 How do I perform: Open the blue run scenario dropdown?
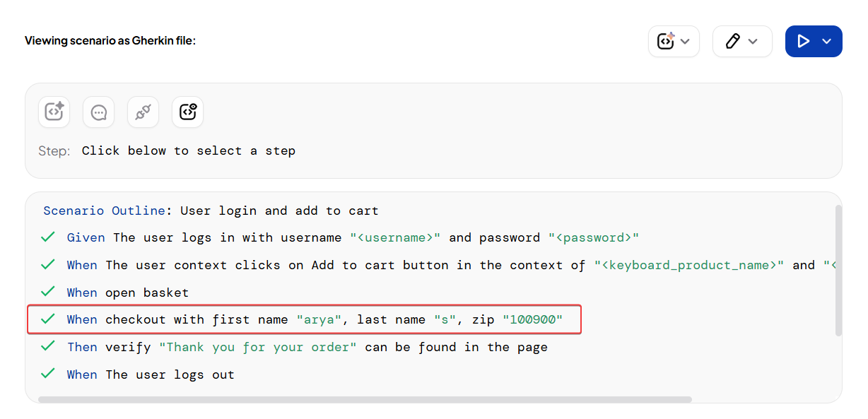click(x=814, y=42)
